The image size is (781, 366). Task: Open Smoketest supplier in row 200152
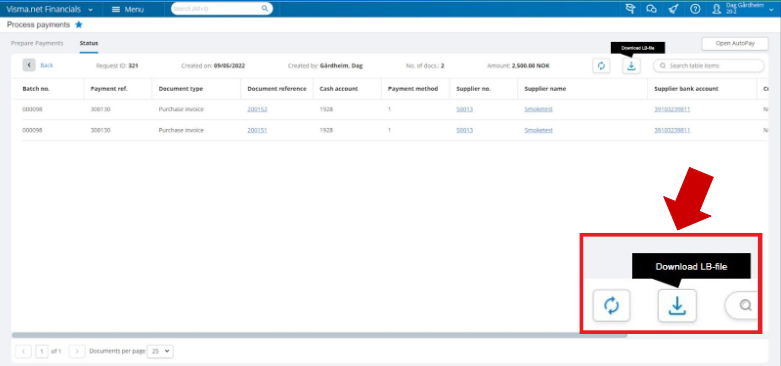(538, 109)
